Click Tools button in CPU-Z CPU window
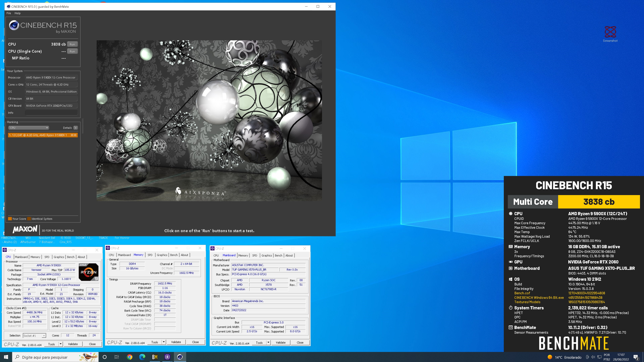Screen dimensions: 644x362 point(51,344)
